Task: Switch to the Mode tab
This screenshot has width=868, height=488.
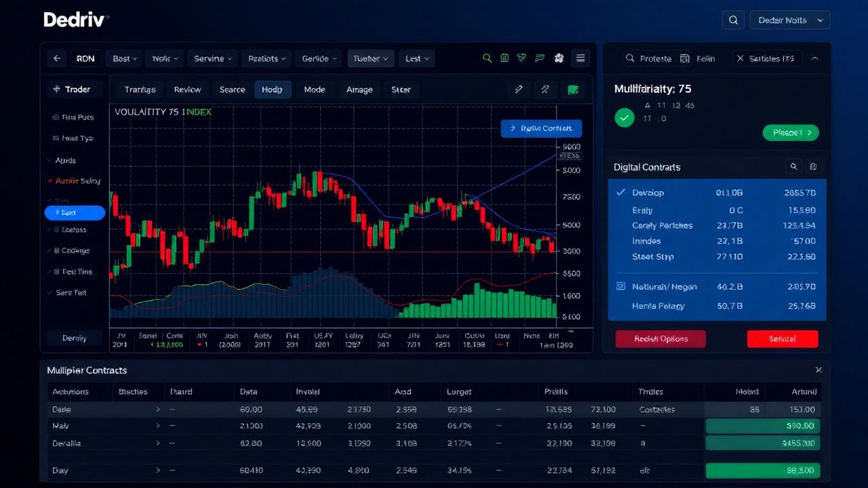Action: pos(315,89)
